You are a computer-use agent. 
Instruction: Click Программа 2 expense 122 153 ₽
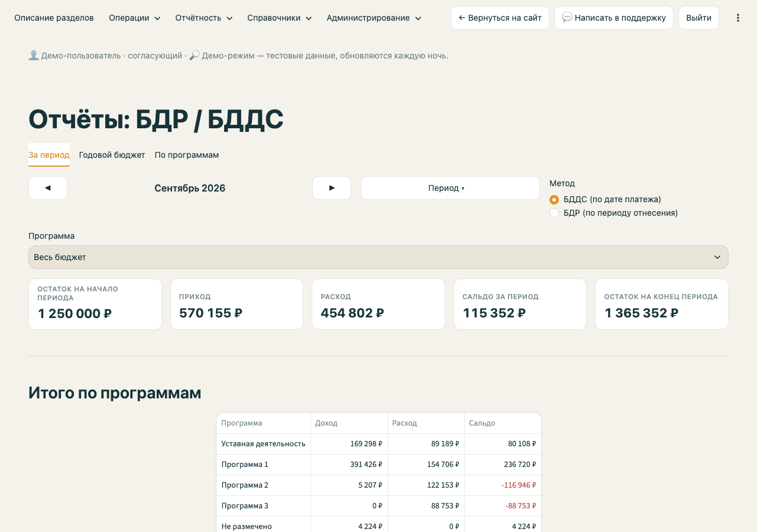[443, 485]
